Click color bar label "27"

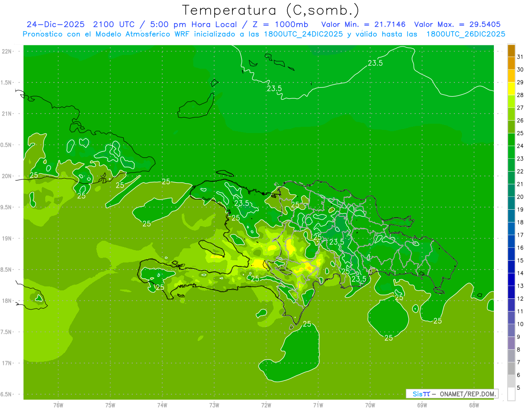point(520,108)
